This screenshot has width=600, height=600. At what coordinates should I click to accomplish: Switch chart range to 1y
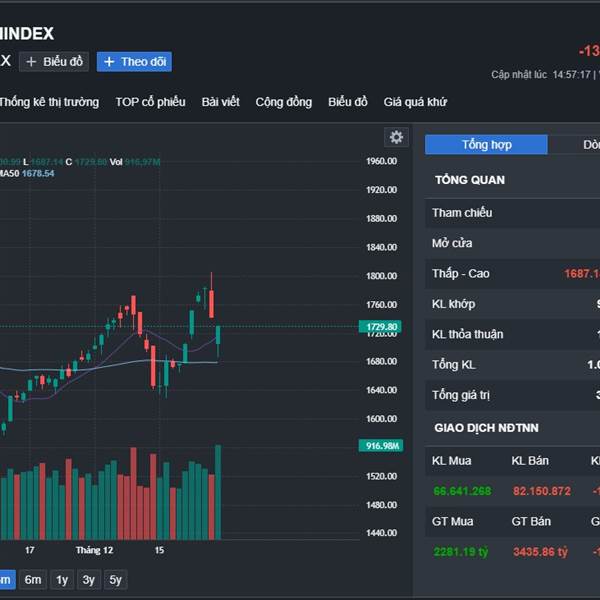pyautogui.click(x=62, y=580)
